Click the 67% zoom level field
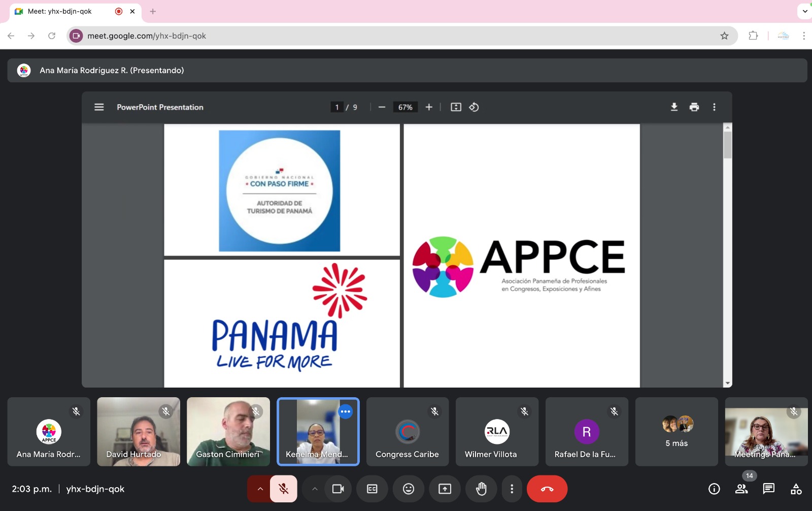The height and width of the screenshot is (511, 812). [405, 107]
